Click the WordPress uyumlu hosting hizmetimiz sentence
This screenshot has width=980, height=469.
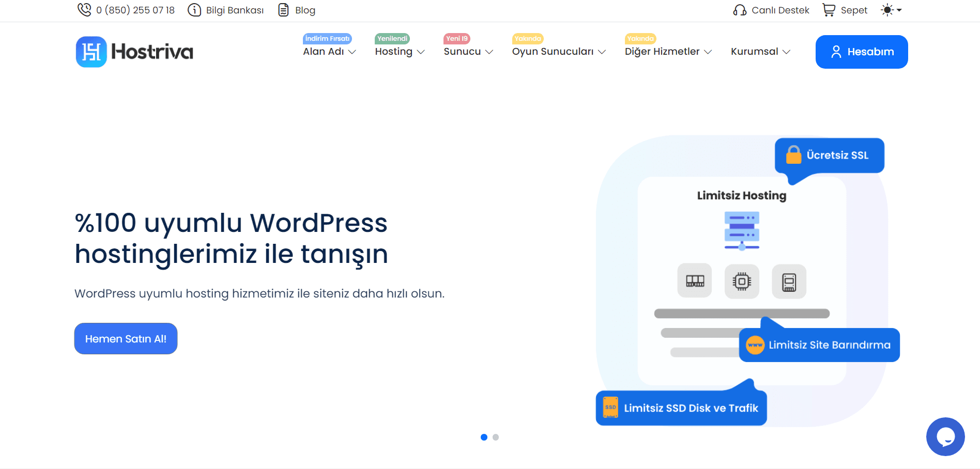259,293
